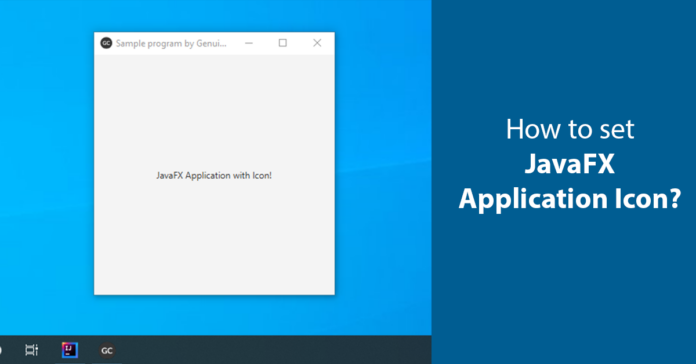Open Task View on the taskbar
Screen dimensions: 696x364
pyautogui.click(x=32, y=350)
